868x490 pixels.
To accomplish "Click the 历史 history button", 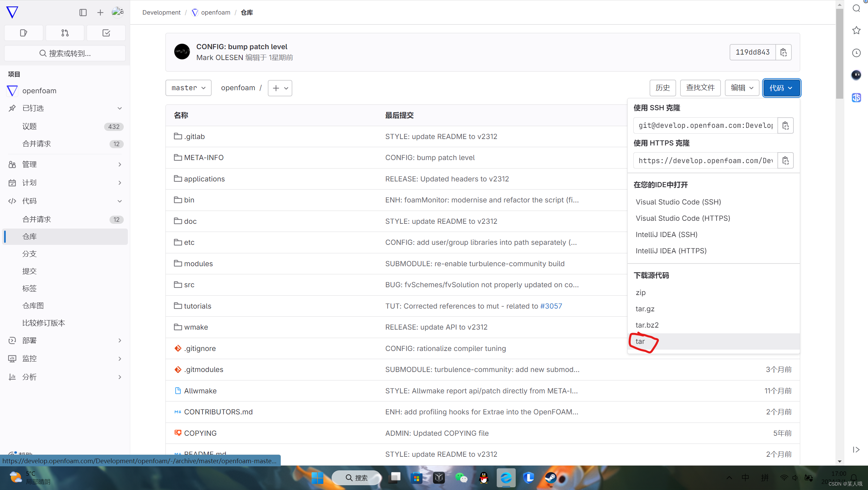I will (663, 87).
